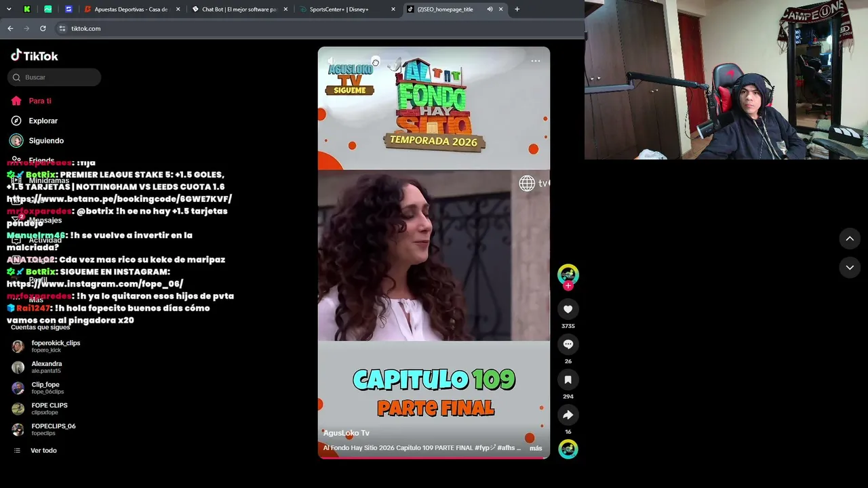The height and width of the screenshot is (488, 868).
Task: Open the FOPE CLIPS followed account
Action: pos(40,409)
